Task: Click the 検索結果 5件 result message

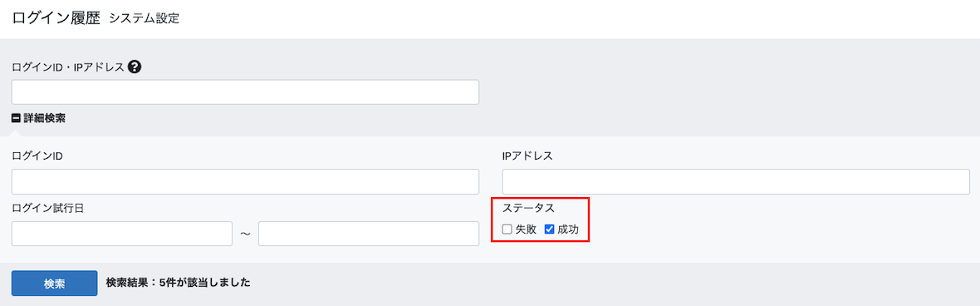Action: coord(178,282)
